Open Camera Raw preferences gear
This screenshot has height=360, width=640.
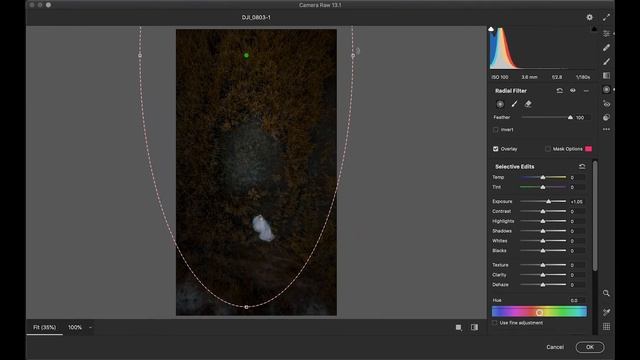589,17
